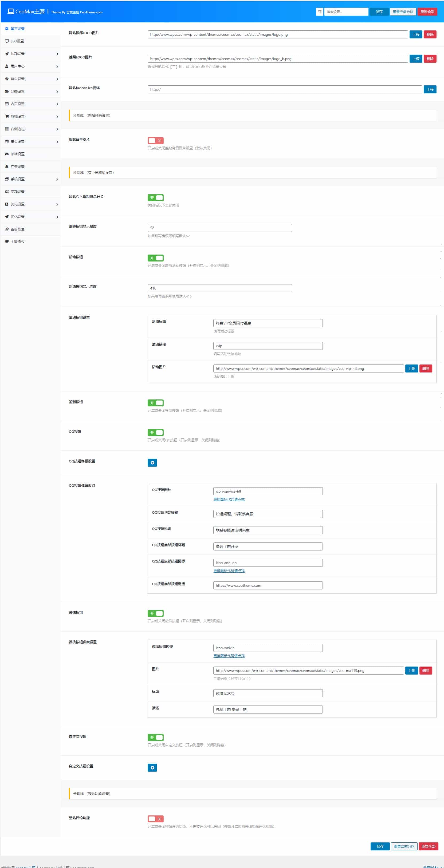
Task: Click the bell icon beside 广告设置
Action: pos(7,167)
